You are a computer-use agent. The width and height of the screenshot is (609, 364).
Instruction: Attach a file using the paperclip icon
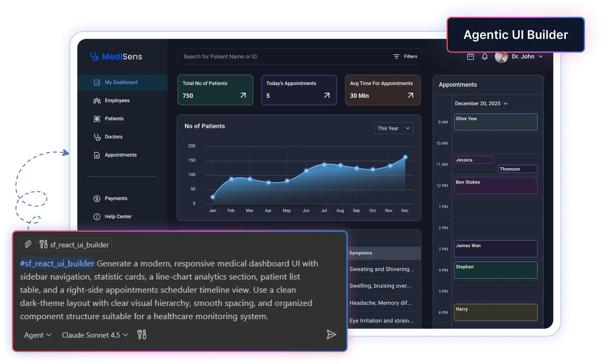[x=28, y=245]
